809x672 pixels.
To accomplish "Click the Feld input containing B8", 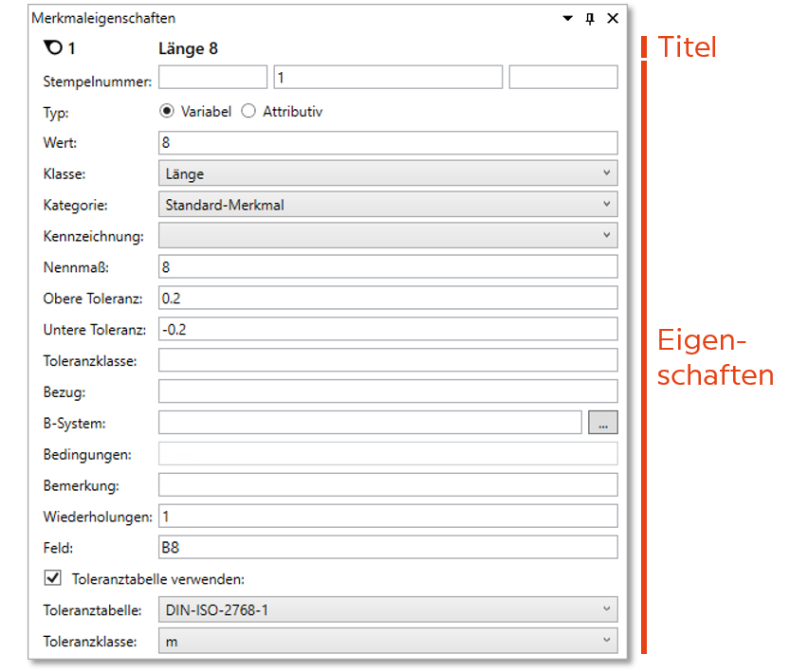I will point(388,547).
